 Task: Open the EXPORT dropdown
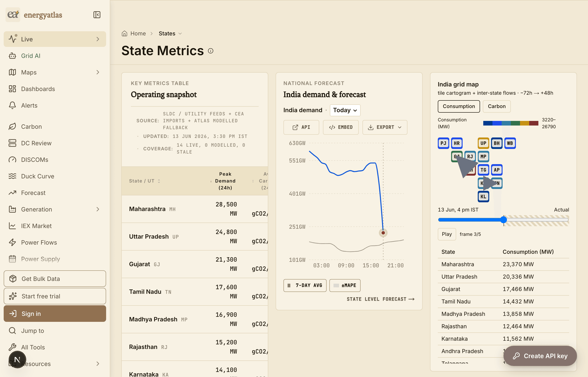pos(385,127)
